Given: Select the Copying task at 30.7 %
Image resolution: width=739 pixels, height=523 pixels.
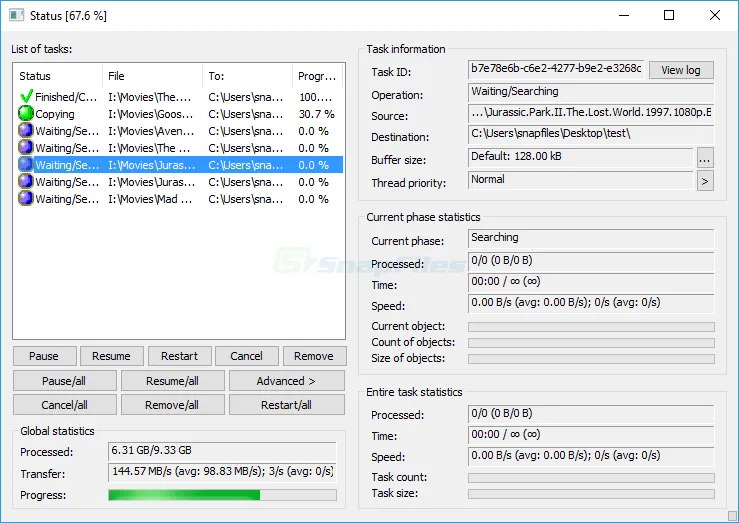Looking at the screenshot, I should click(179, 114).
